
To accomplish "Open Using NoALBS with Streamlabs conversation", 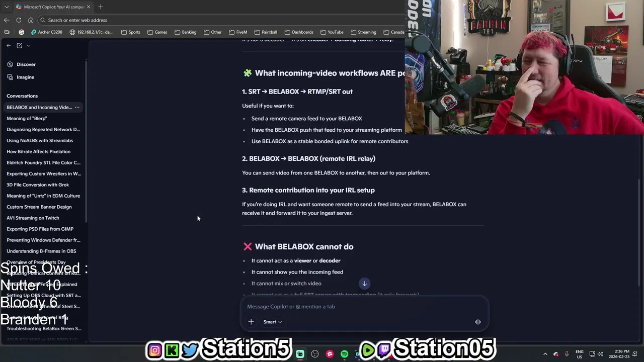I will pyautogui.click(x=40, y=140).
